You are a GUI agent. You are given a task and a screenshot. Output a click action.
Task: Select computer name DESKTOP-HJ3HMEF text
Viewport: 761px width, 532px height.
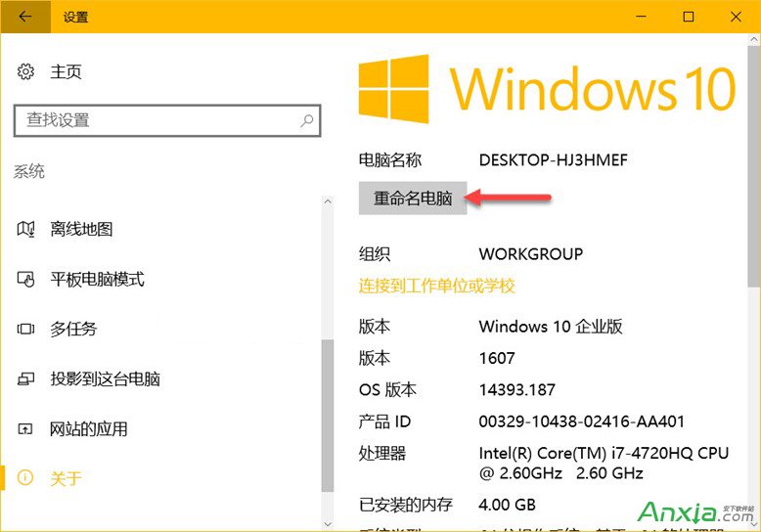(553, 160)
